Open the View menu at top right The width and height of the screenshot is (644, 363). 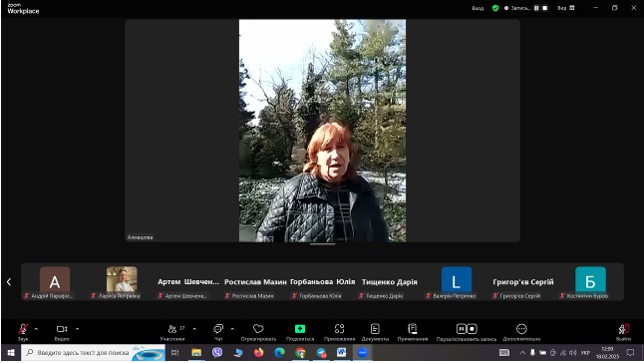tap(566, 8)
